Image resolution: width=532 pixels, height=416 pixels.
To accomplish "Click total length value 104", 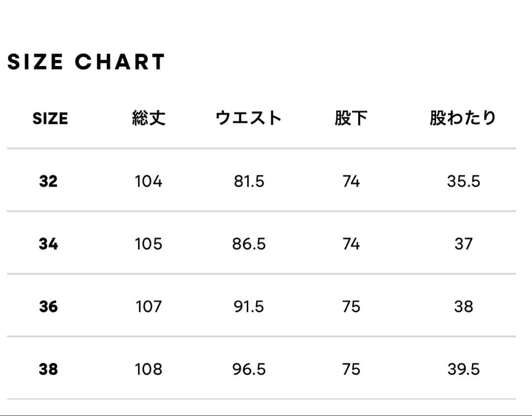I will point(148,182).
